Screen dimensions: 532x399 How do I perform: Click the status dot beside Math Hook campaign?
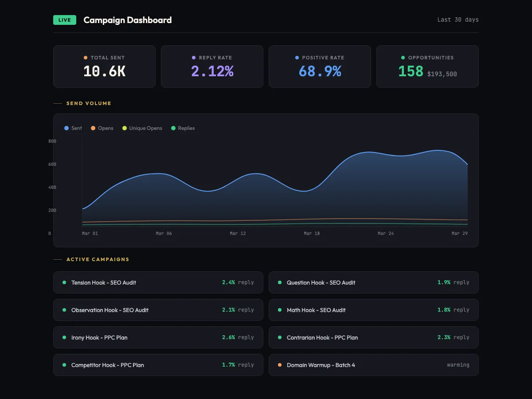point(279,310)
